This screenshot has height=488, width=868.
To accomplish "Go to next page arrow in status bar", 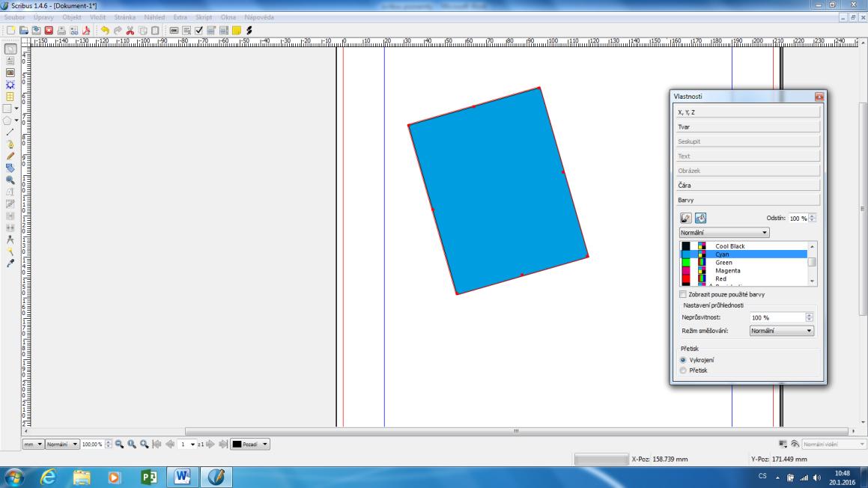I will click(x=210, y=445).
